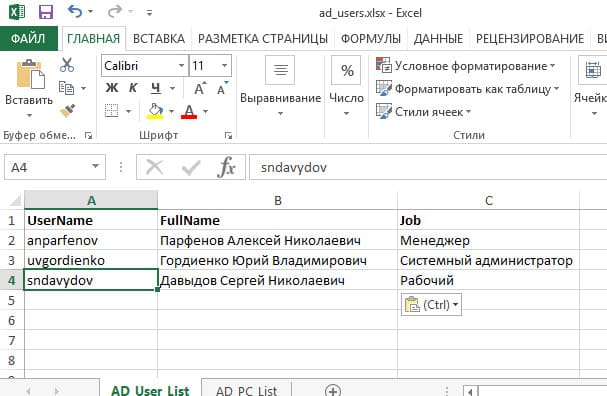Open the Name Box dropdown arrow
The image size is (607, 396).
(x=95, y=166)
